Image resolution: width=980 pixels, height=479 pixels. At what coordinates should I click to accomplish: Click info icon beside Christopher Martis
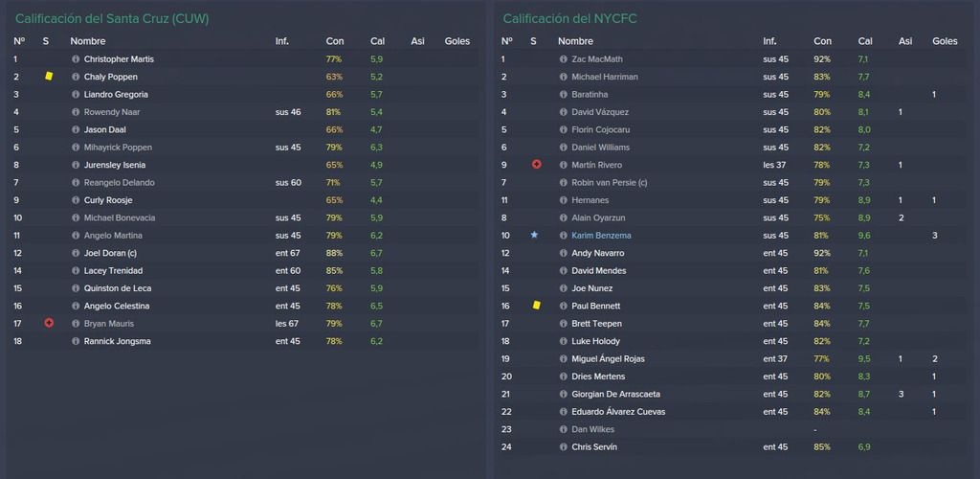[76, 58]
